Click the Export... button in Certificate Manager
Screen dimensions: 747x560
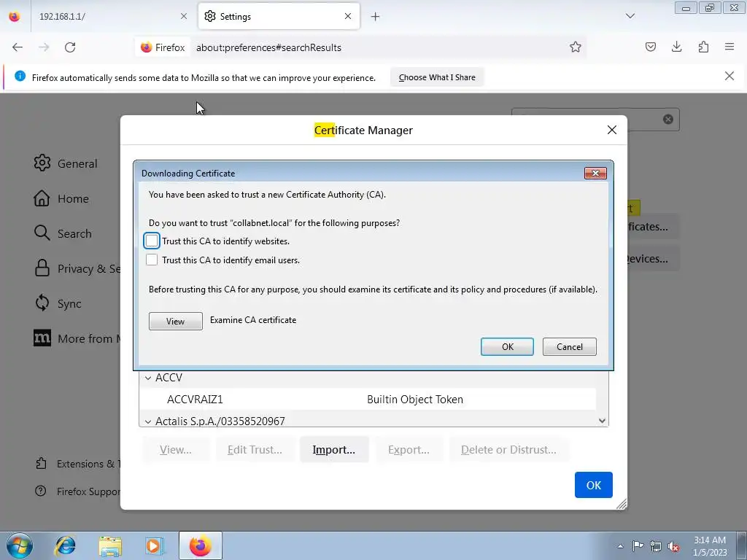[409, 449]
